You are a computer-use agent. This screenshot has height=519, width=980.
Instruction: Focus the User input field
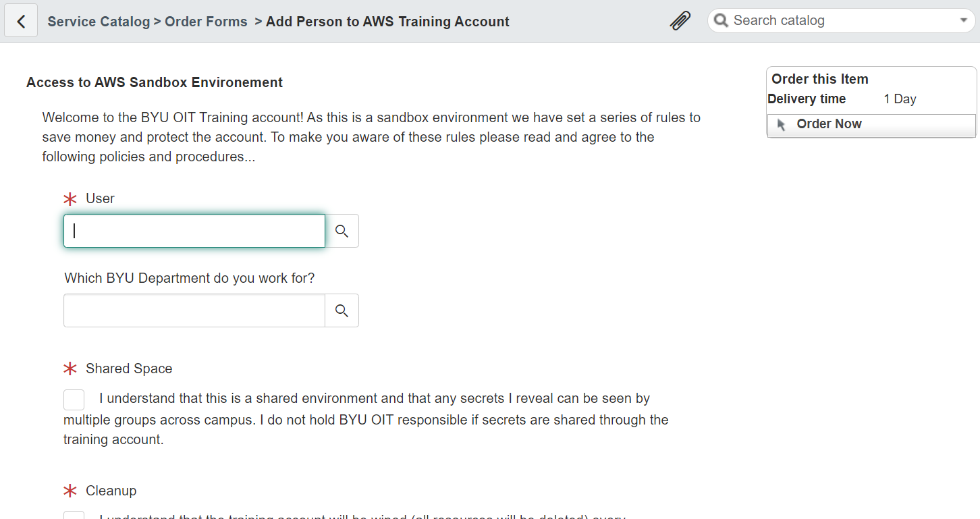[194, 231]
